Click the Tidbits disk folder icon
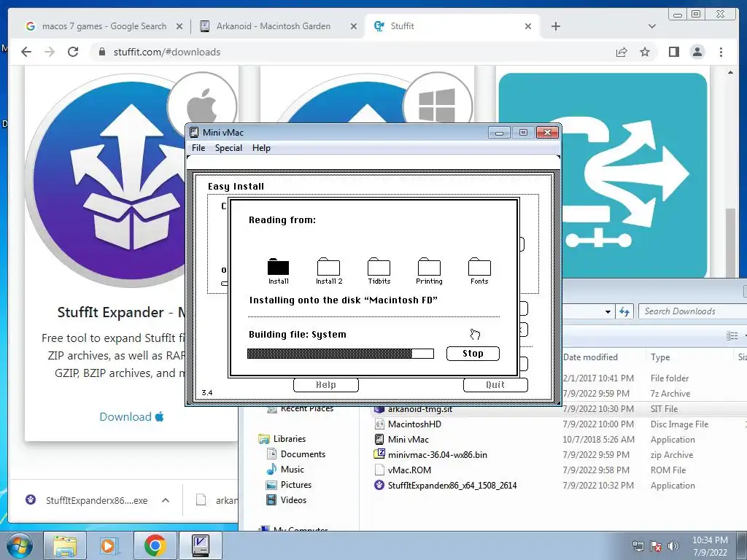The width and height of the screenshot is (747, 560). 379,267
